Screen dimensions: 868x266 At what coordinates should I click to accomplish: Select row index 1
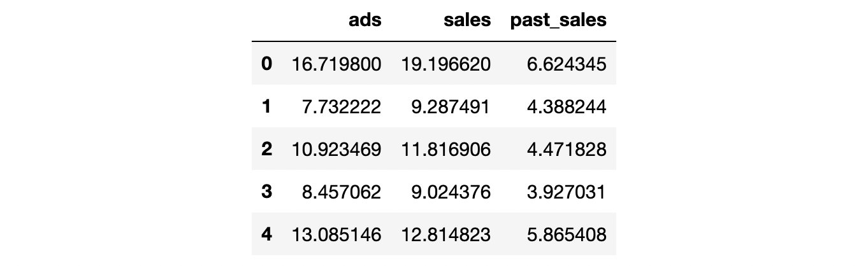click(x=266, y=106)
